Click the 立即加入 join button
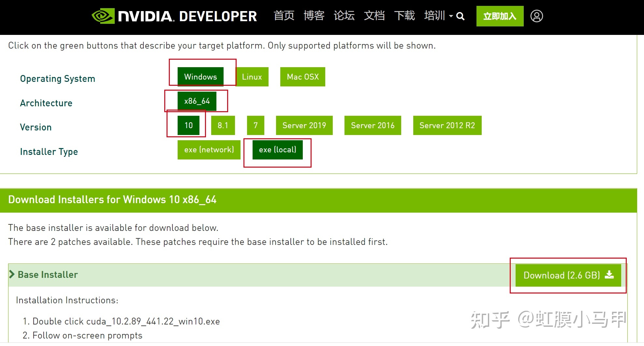The width and height of the screenshot is (644, 346). (500, 16)
